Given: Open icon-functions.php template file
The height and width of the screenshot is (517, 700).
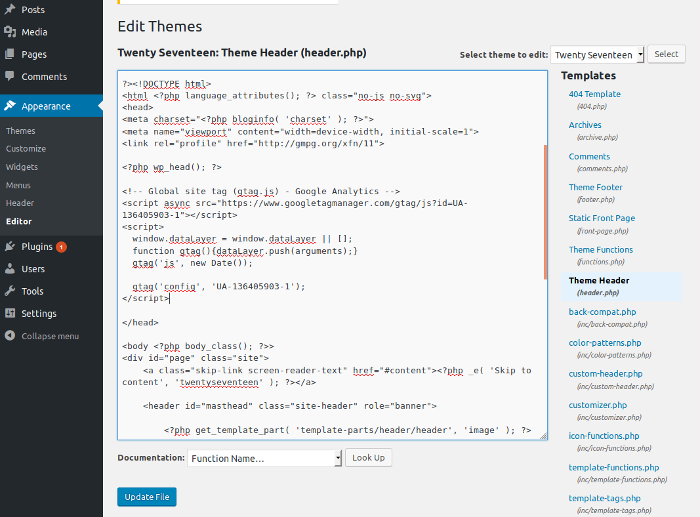Looking at the screenshot, I should [x=604, y=436].
